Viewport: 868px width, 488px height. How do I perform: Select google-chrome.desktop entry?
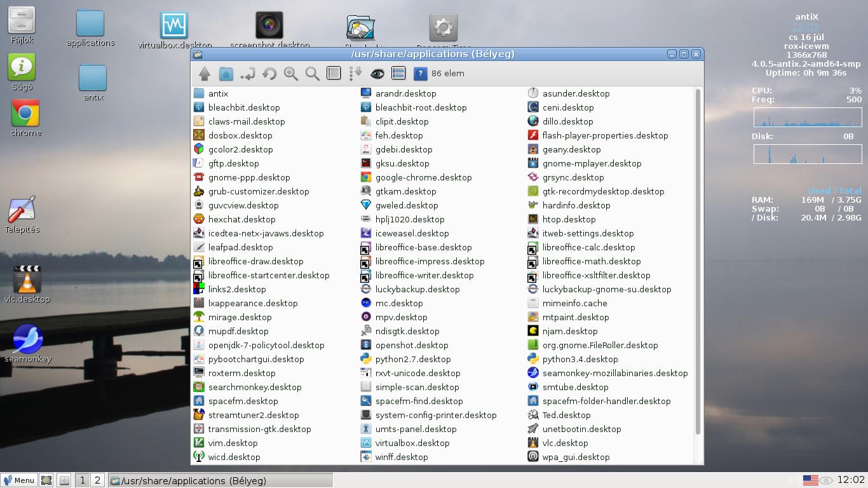point(416,177)
